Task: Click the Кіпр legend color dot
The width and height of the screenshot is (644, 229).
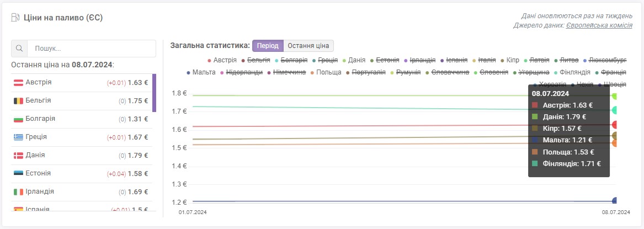Action: pos(503,60)
